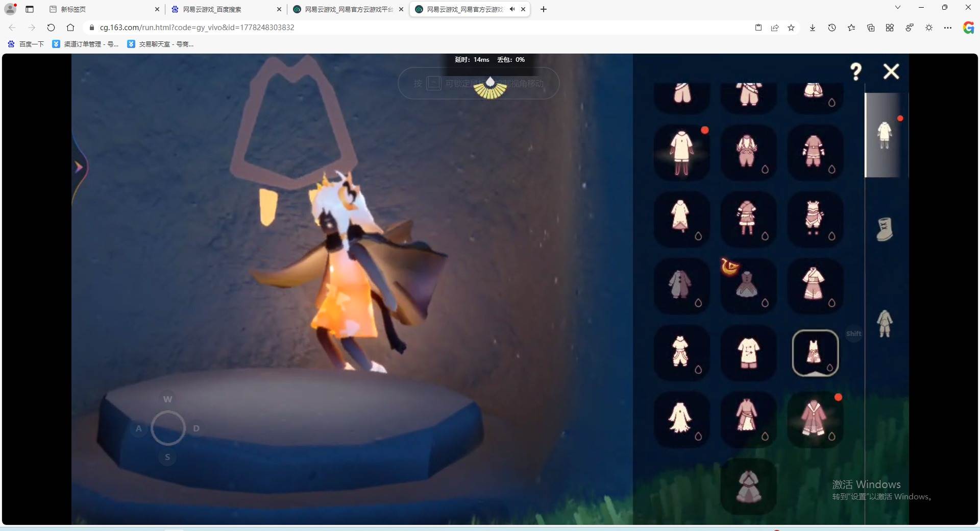
Task: Mute audio on the active cloud game tab
Action: click(x=512, y=9)
